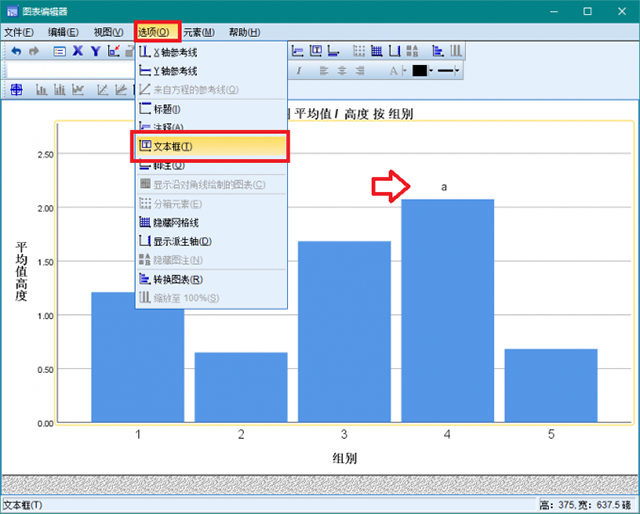The image size is (640, 514).
Task: Click the disabled 来自方程的参考线 entry
Action: point(211,89)
